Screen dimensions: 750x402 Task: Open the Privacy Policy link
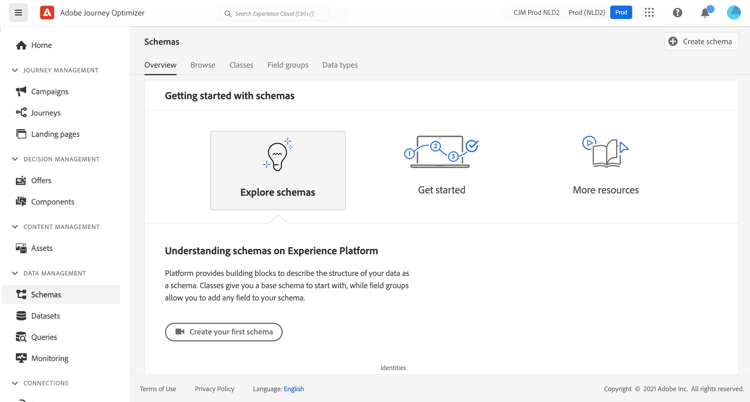click(x=214, y=389)
